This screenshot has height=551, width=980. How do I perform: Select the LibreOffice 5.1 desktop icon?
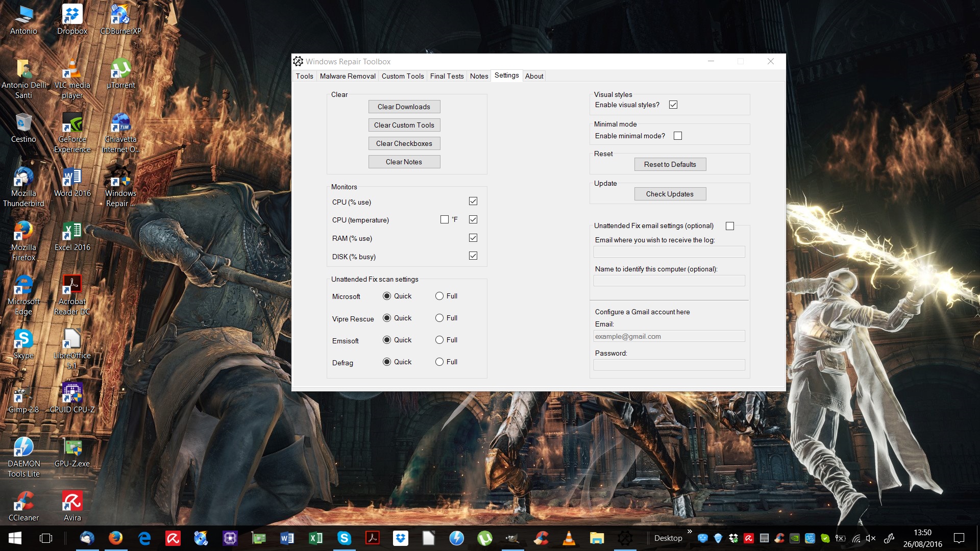72,349
